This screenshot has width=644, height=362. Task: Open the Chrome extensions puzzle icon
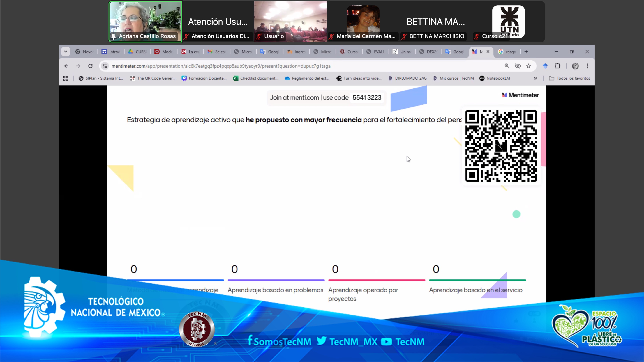[x=557, y=66]
